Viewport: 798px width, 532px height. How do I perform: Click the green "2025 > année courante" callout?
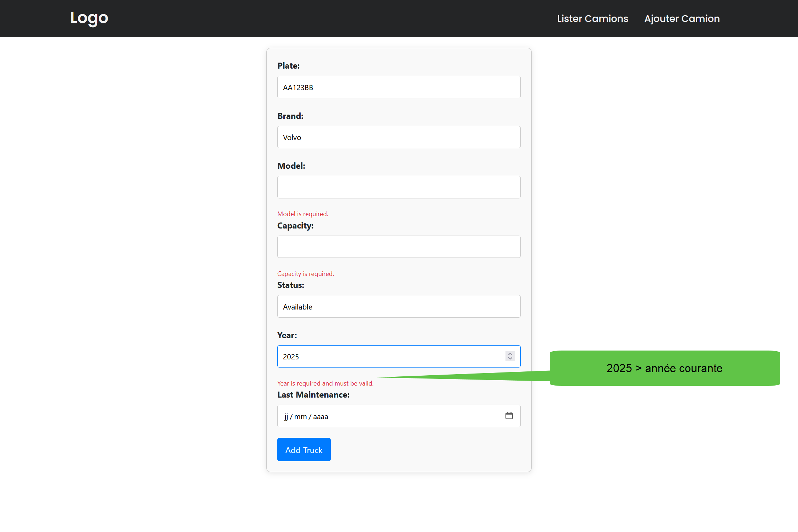click(x=664, y=368)
